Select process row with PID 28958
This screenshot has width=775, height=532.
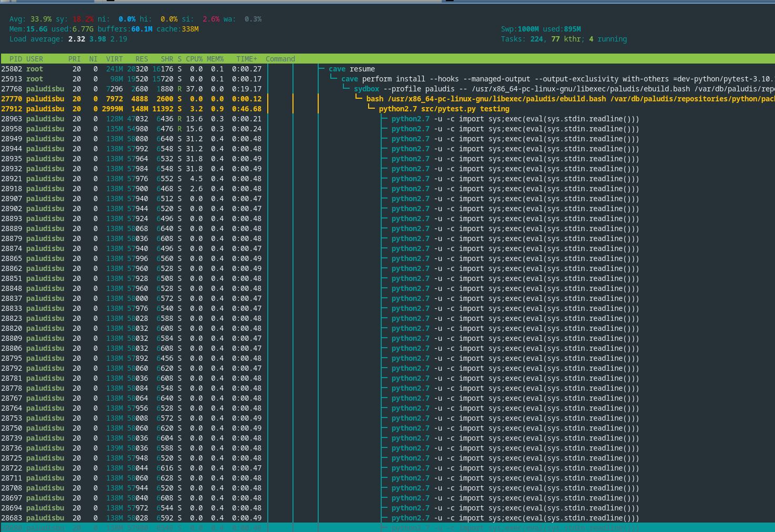click(x=387, y=129)
